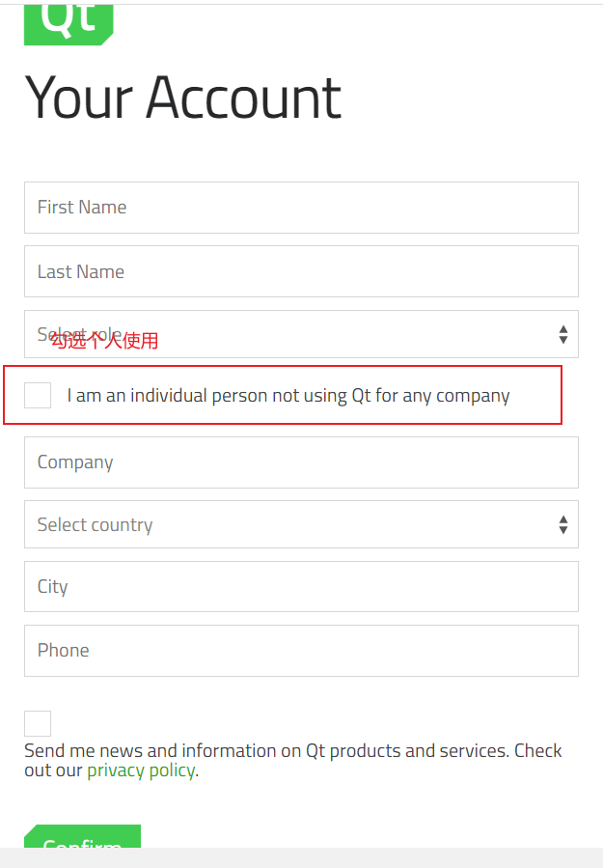The width and height of the screenshot is (603, 868).
Task: Open the privacy policy link
Action: tap(141, 770)
